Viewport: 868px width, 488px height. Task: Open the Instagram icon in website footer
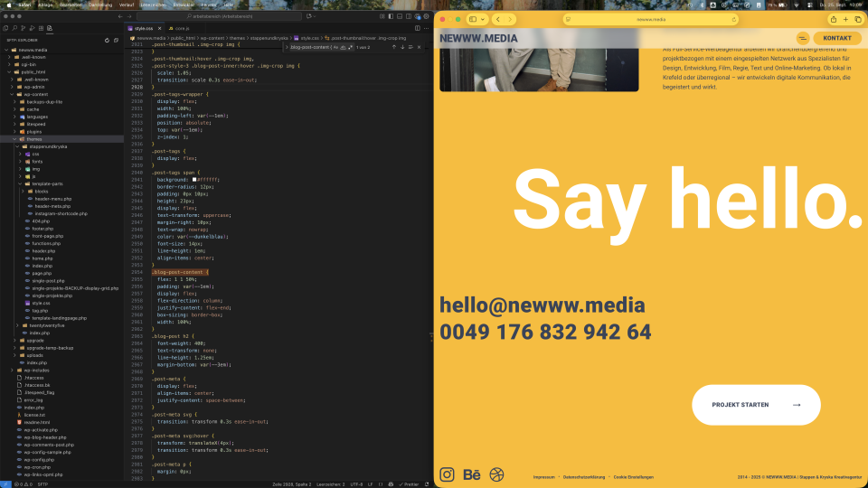point(447,474)
